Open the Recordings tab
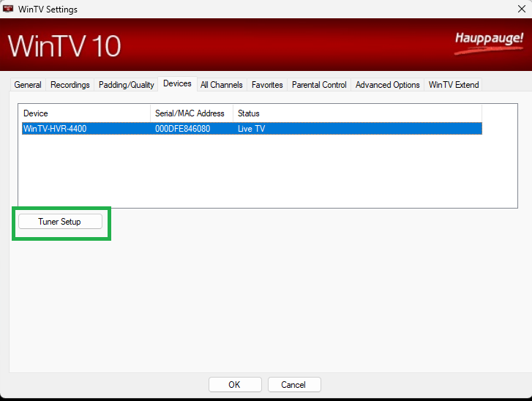Viewport: 532px width, 401px height. click(70, 85)
